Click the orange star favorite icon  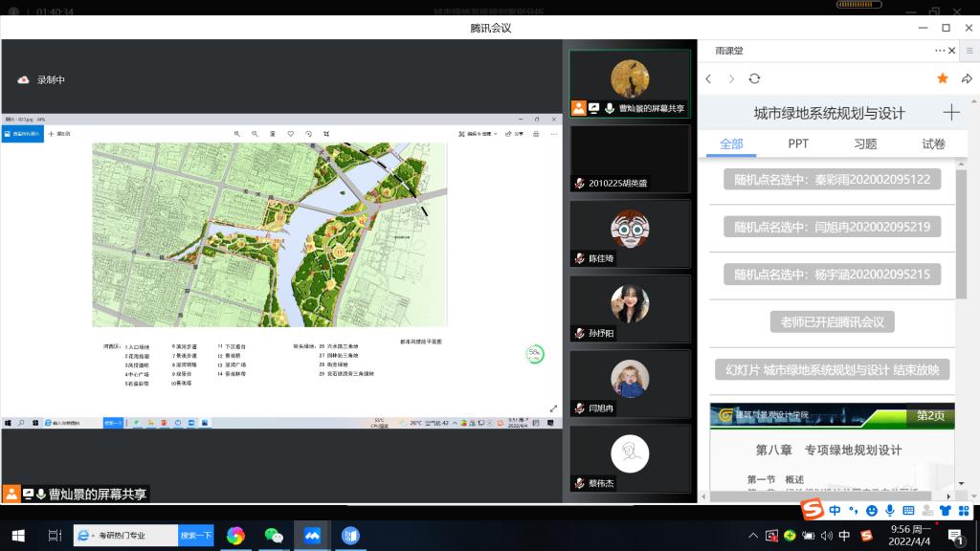pos(943,78)
